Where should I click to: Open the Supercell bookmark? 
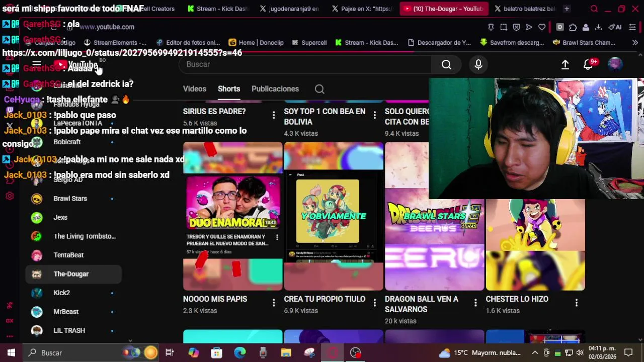pyautogui.click(x=309, y=43)
